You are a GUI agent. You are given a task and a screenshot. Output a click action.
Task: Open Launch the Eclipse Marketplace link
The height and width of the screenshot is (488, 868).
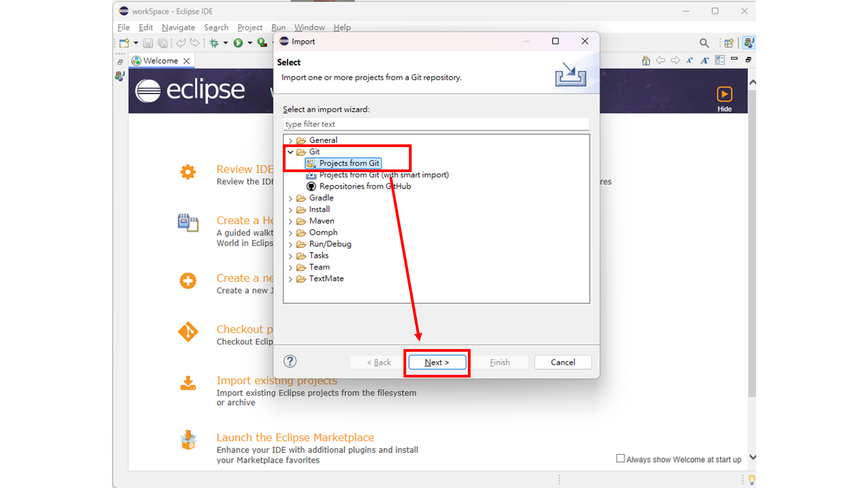pyautogui.click(x=295, y=437)
